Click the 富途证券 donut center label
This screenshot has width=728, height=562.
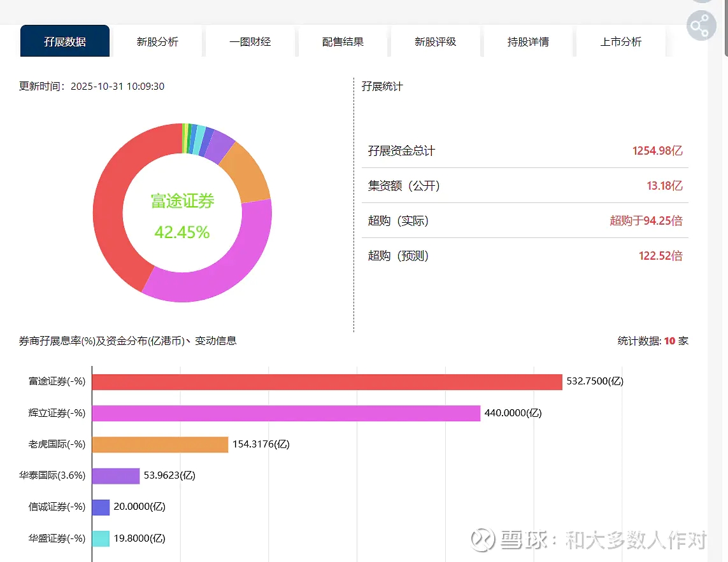click(x=182, y=201)
